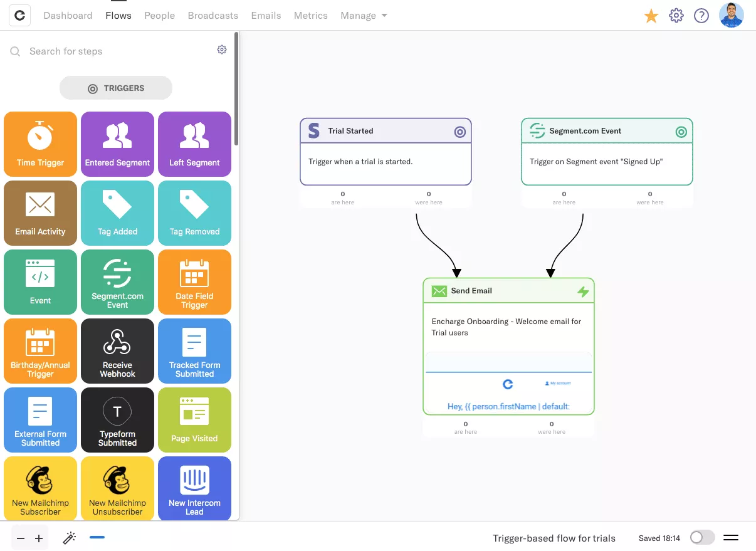Select the Trial Started node header
The height and width of the screenshot is (551, 756).
pyautogui.click(x=386, y=131)
